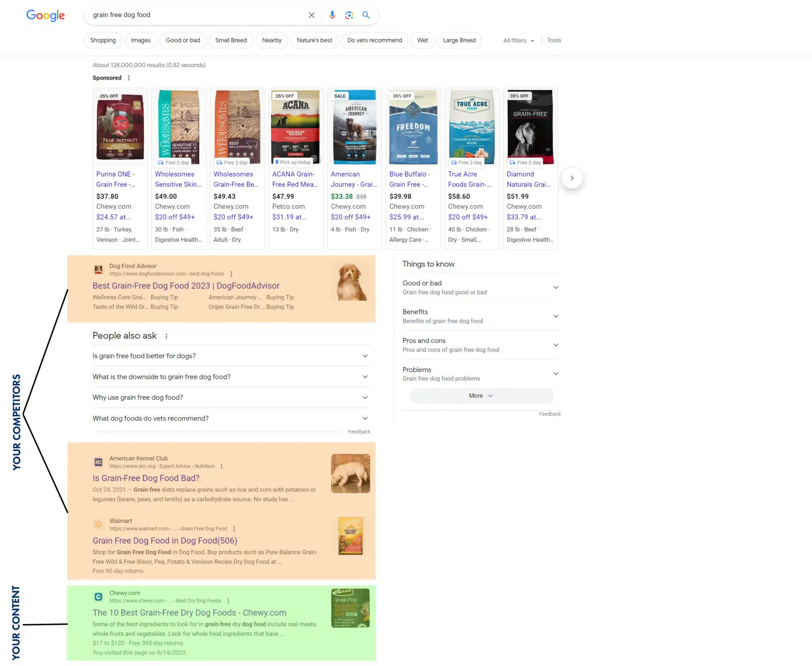Toggle the 'Good or bad' filter chip
Image resolution: width=812 pixels, height=666 pixels.
tap(184, 40)
